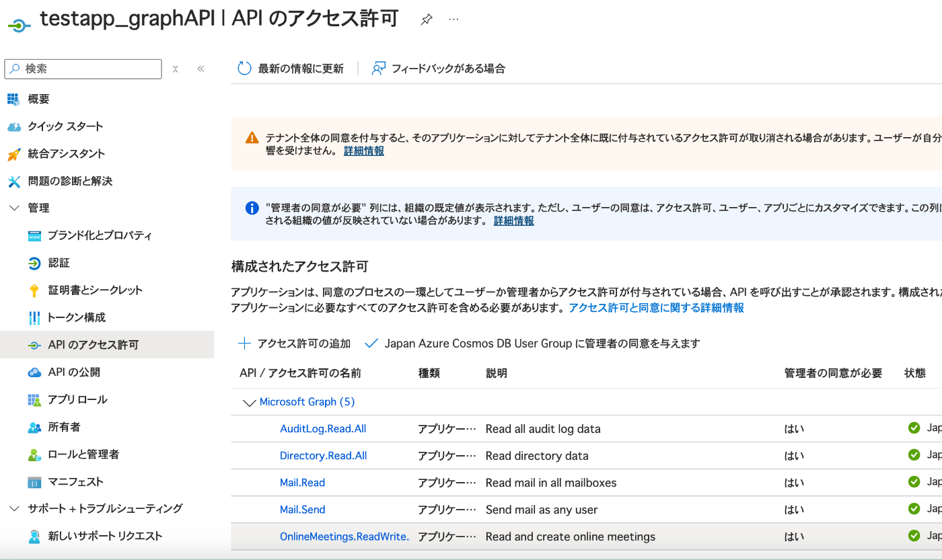This screenshot has width=942, height=560.
Task: Click 'Send mail as any user' text
Action: coord(542,510)
